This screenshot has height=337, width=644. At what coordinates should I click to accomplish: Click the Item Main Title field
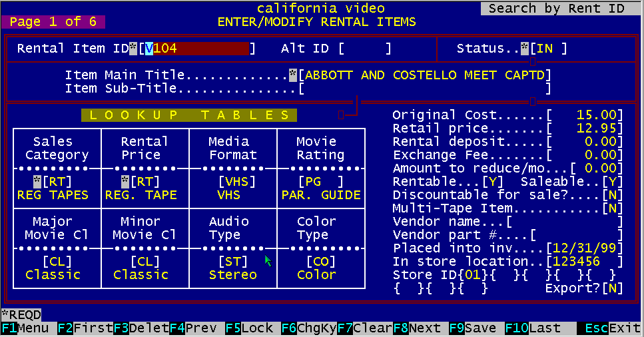point(425,75)
